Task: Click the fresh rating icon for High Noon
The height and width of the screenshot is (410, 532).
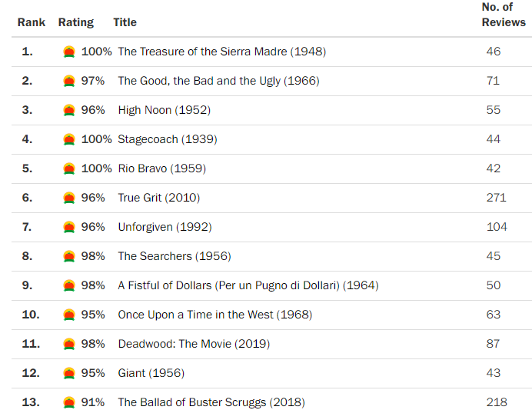Action: pos(69,110)
